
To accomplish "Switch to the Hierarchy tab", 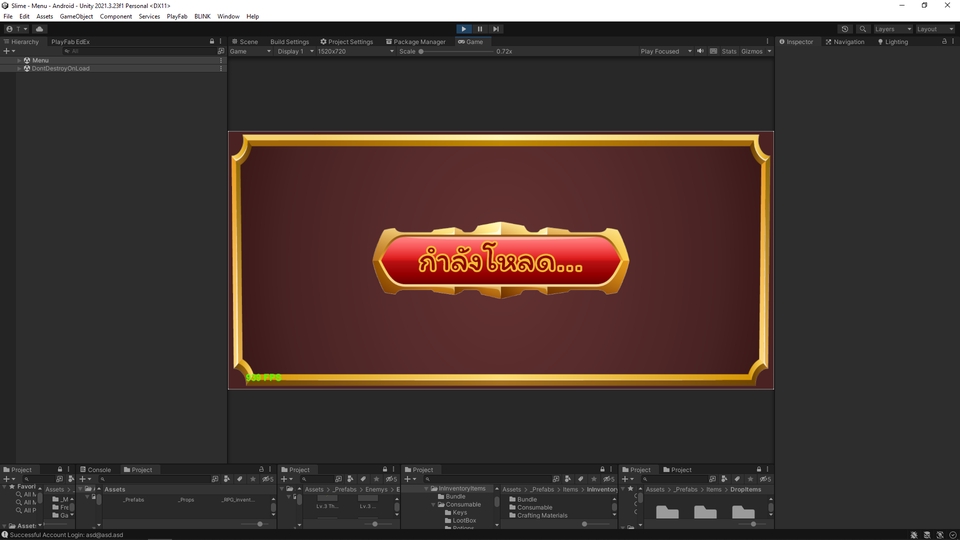I will [21, 42].
